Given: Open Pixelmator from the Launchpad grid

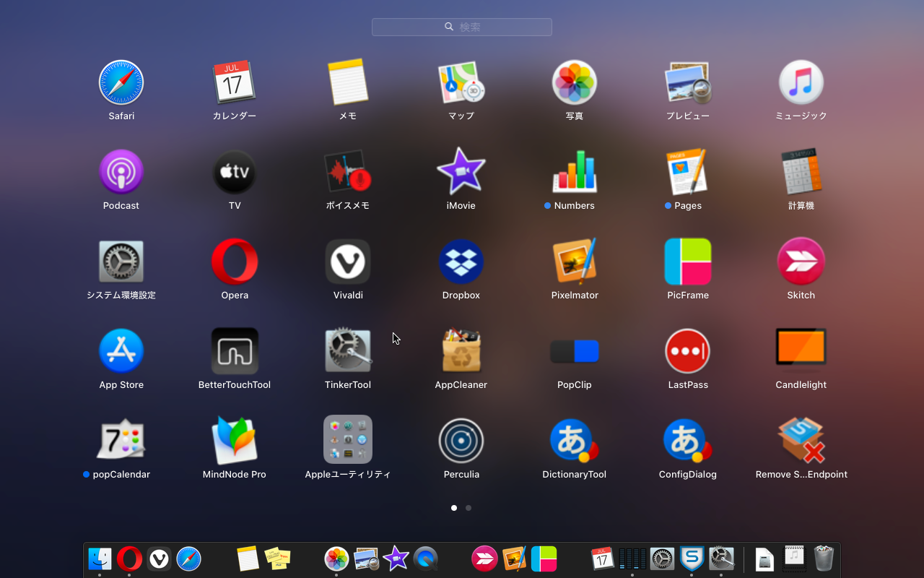Looking at the screenshot, I should tap(575, 262).
